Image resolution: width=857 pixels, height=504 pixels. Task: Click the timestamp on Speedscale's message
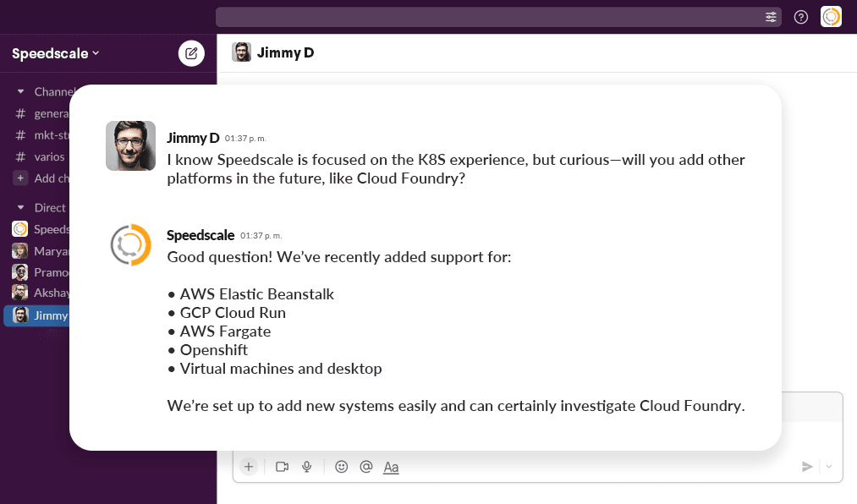(x=261, y=236)
